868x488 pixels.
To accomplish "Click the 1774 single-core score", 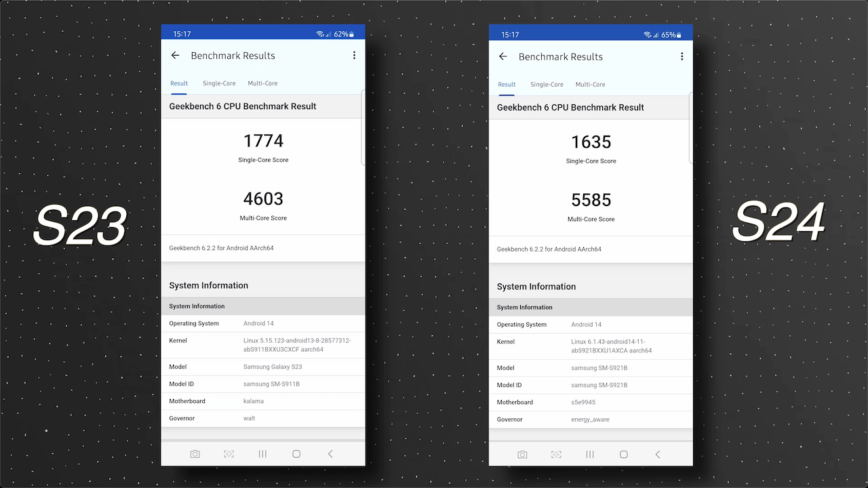I will tap(263, 141).
